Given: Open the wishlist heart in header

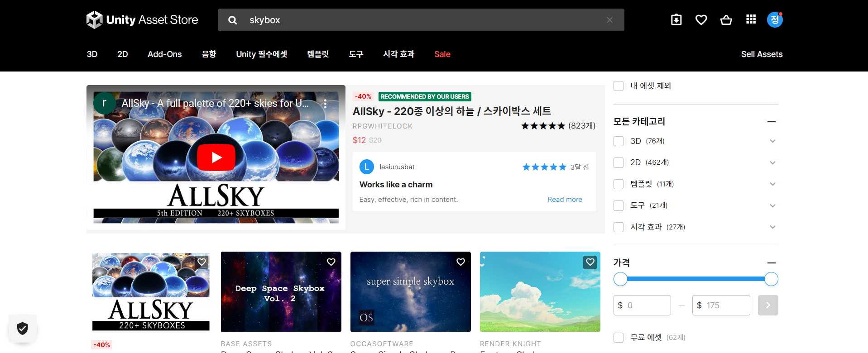Looking at the screenshot, I should click(701, 19).
